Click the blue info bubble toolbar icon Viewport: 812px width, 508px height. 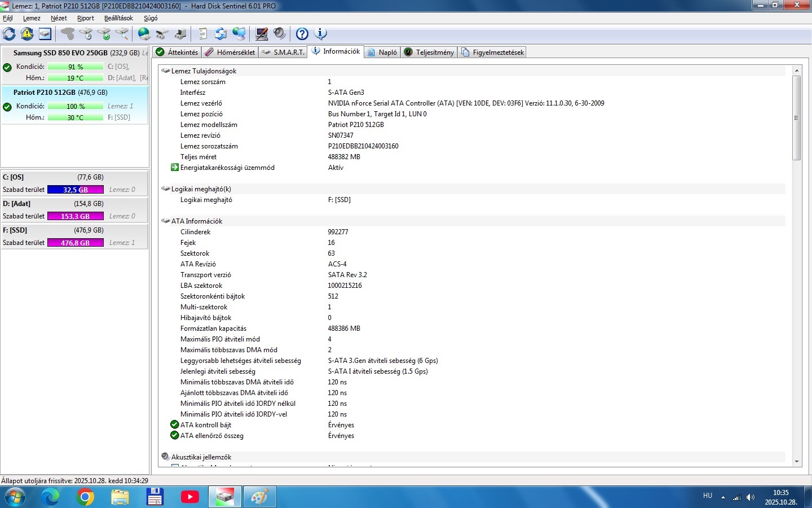tap(320, 34)
